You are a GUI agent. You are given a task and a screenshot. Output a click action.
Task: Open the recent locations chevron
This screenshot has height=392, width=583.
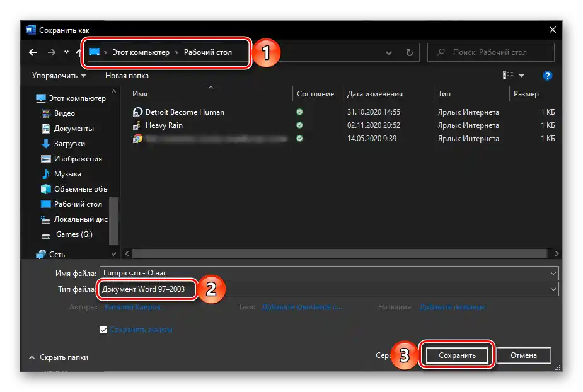point(66,52)
